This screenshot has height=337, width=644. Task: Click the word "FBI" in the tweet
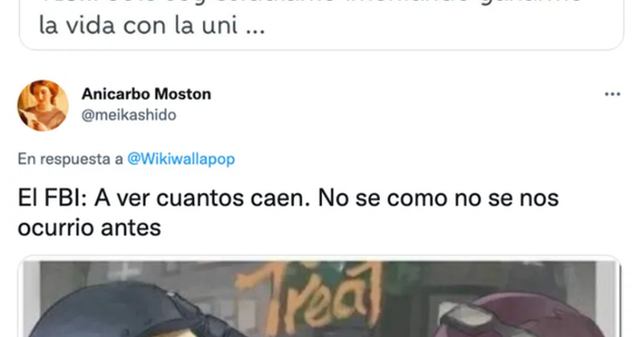[65, 198]
